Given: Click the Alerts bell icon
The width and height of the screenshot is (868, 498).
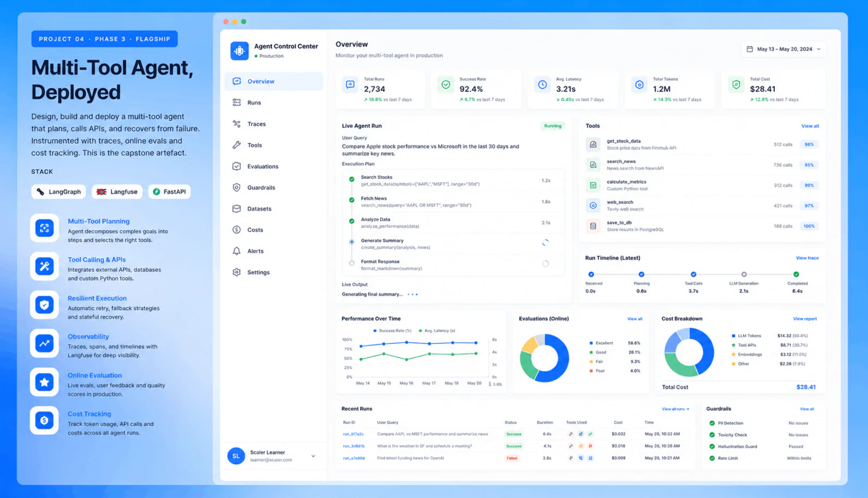Looking at the screenshot, I should [x=237, y=251].
